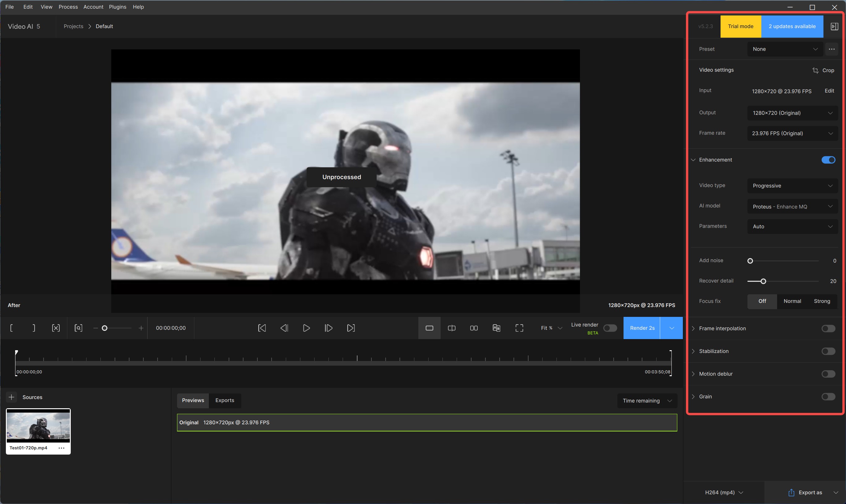
Task: Open the Parameters Auto dropdown
Action: [x=792, y=227]
